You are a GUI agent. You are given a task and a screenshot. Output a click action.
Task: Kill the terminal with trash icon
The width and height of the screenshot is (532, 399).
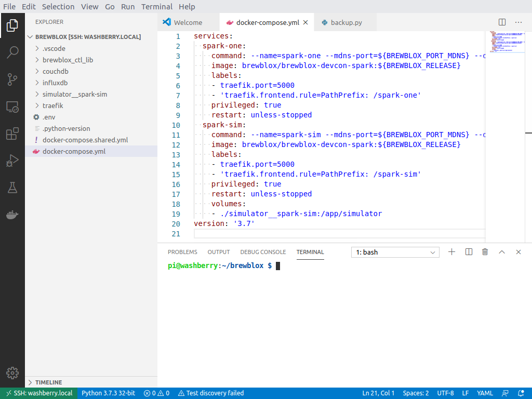pyautogui.click(x=485, y=252)
